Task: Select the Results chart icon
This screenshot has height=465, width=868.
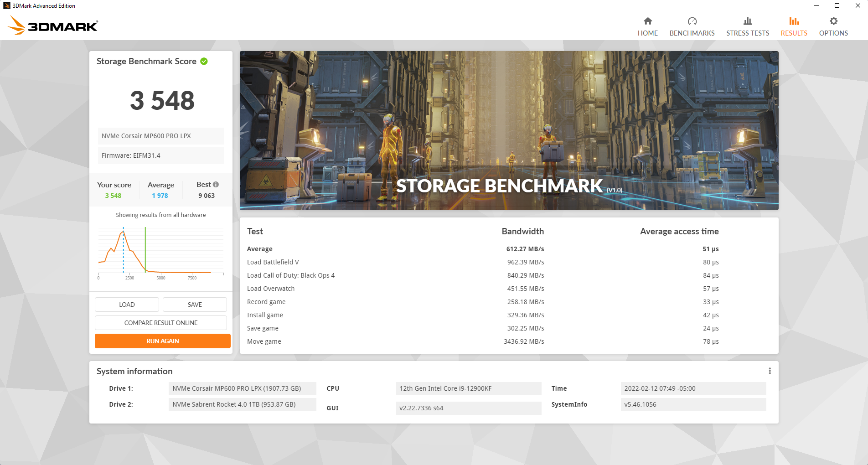Action: point(794,21)
